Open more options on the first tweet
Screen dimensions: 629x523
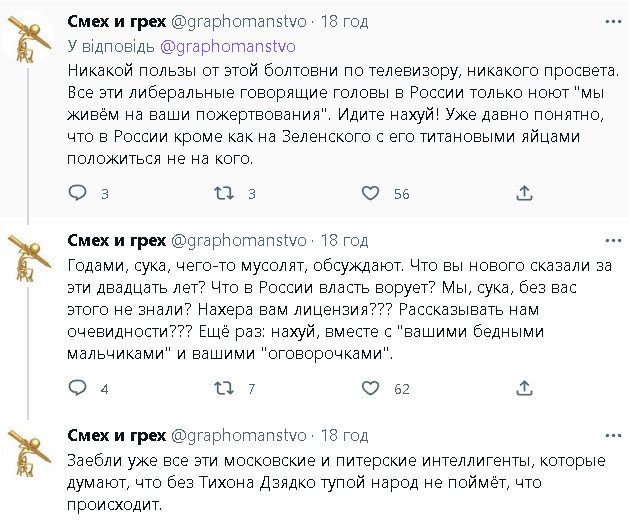pyautogui.click(x=610, y=21)
